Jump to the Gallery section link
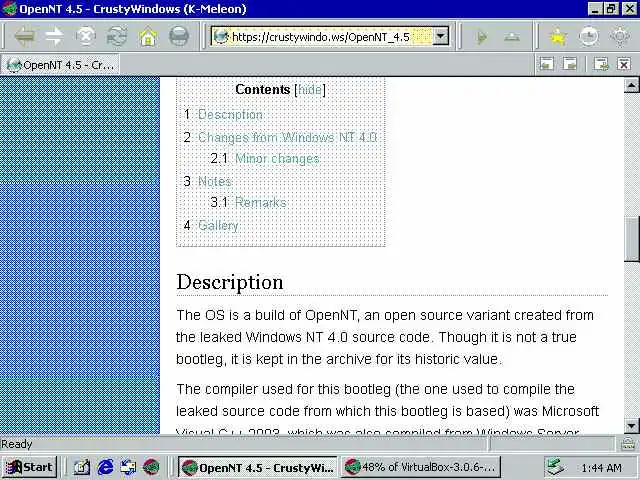 click(218, 225)
